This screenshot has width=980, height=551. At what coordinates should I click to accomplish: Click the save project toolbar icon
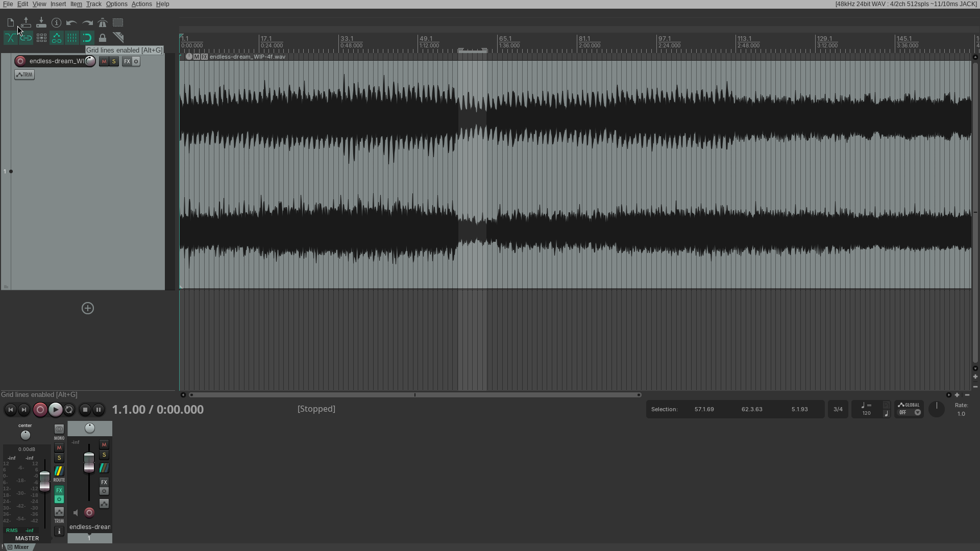41,23
